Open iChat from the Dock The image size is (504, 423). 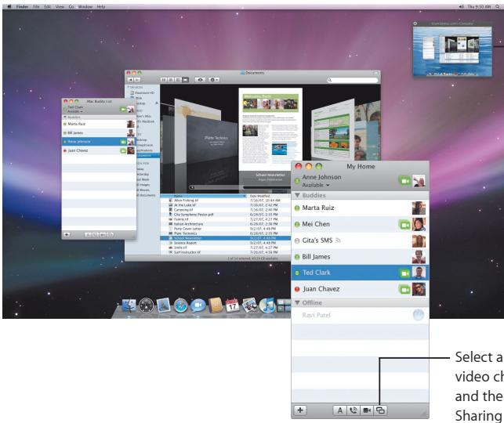coord(198,305)
